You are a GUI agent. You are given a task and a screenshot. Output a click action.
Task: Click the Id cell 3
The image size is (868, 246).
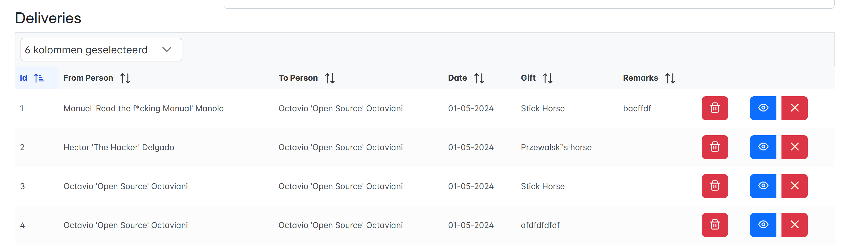point(22,186)
